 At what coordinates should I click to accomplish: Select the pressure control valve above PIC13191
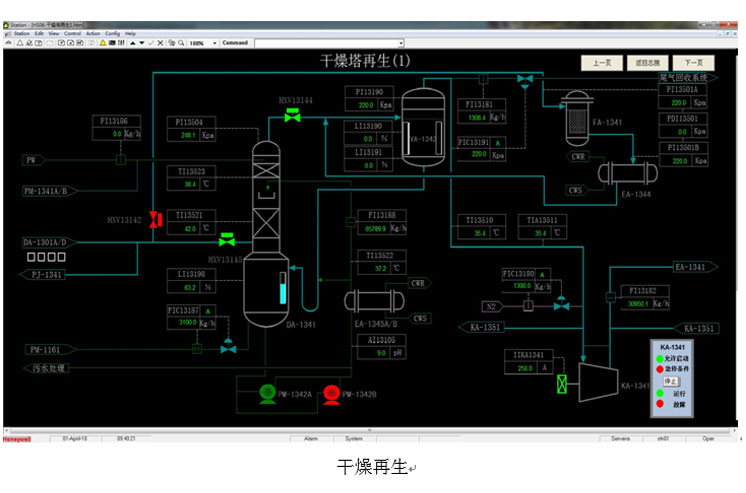[525, 81]
